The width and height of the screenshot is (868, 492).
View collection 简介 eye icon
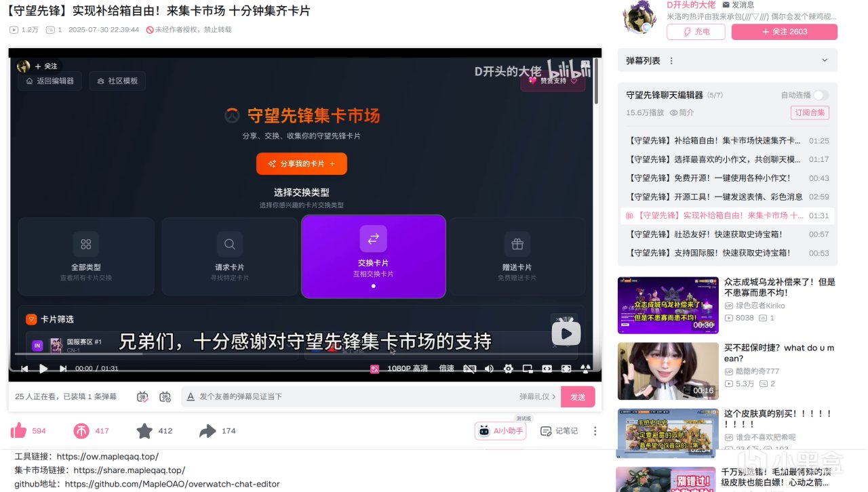pyautogui.click(x=674, y=112)
